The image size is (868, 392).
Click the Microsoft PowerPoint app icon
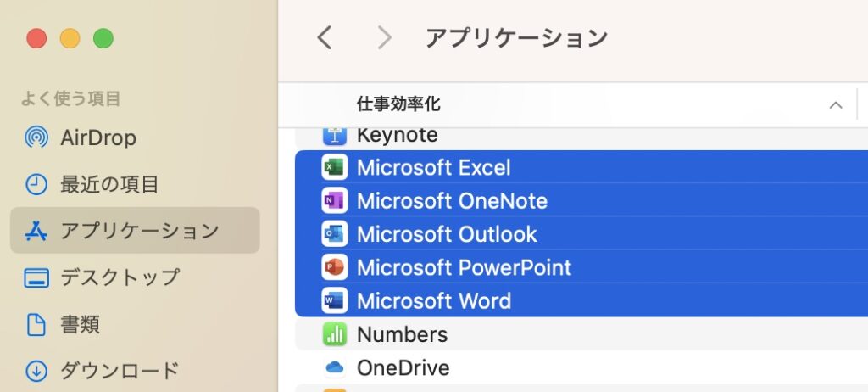coord(335,267)
